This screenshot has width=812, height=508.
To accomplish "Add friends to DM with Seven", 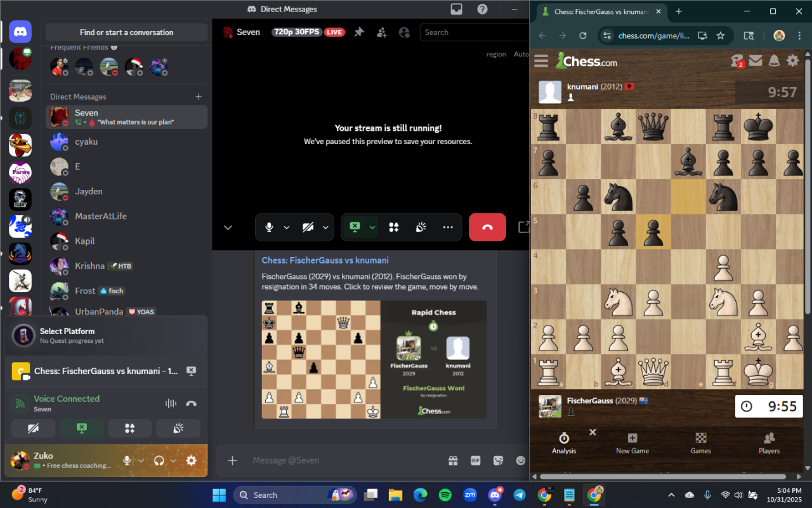I will tap(381, 32).
